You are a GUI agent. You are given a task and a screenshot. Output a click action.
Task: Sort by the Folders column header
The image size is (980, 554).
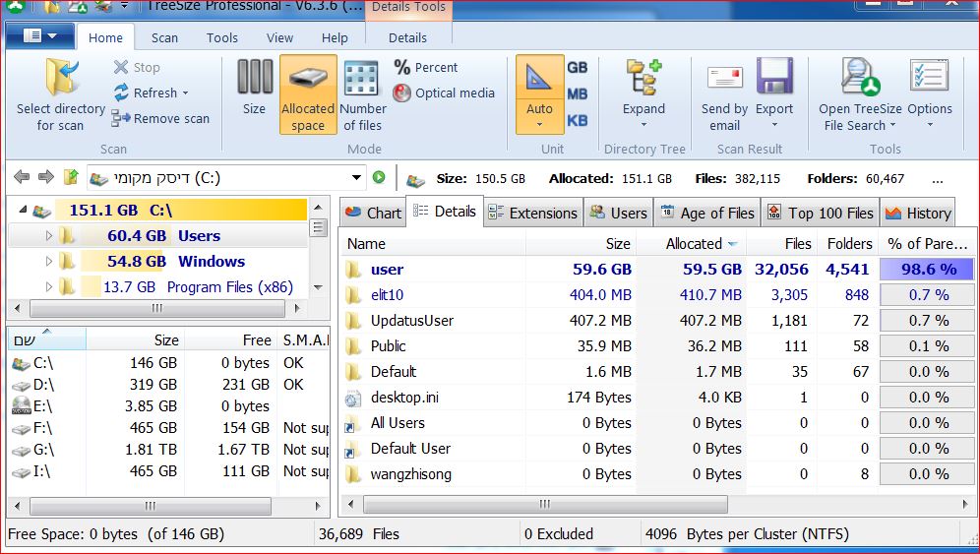[848, 243]
